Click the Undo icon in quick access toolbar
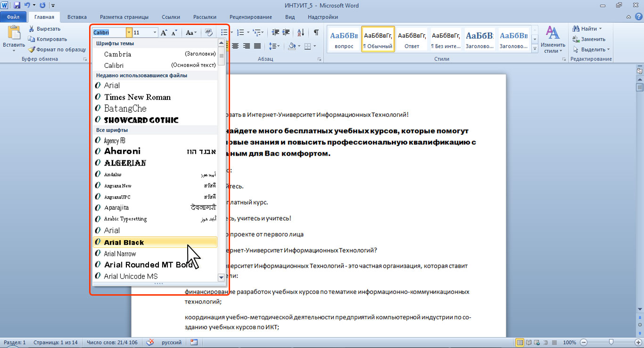The width and height of the screenshot is (644, 348). click(x=27, y=6)
